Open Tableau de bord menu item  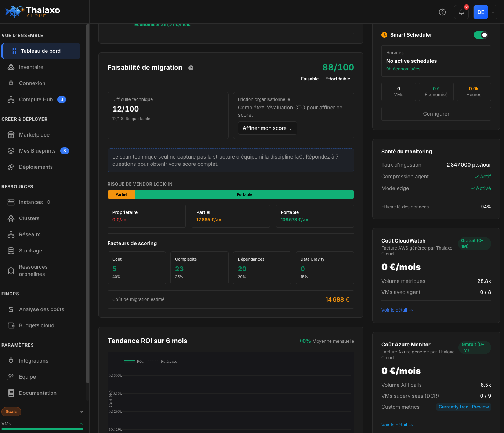pyautogui.click(x=41, y=51)
